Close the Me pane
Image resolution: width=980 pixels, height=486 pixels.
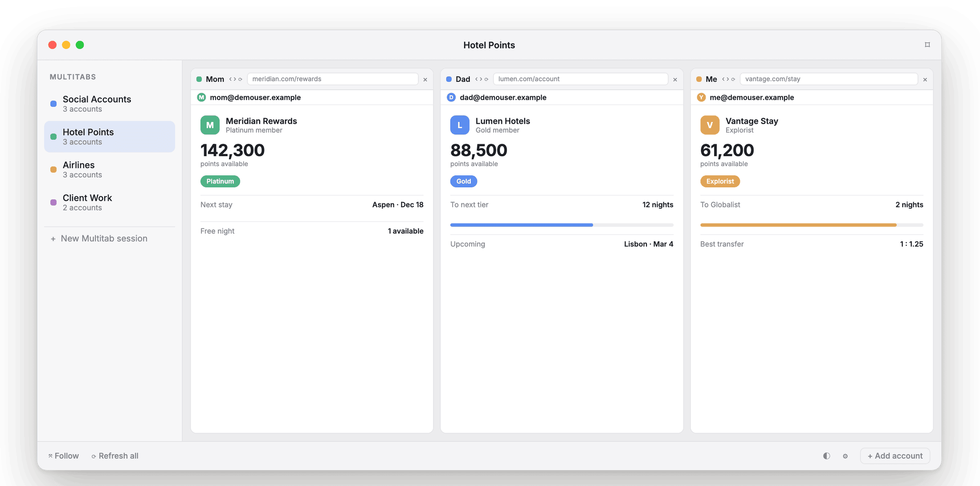(925, 80)
